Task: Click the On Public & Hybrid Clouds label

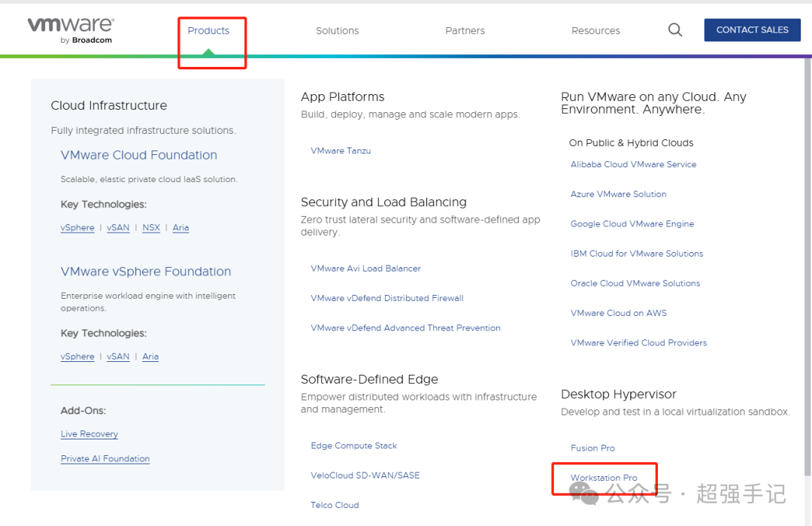Action: point(631,143)
